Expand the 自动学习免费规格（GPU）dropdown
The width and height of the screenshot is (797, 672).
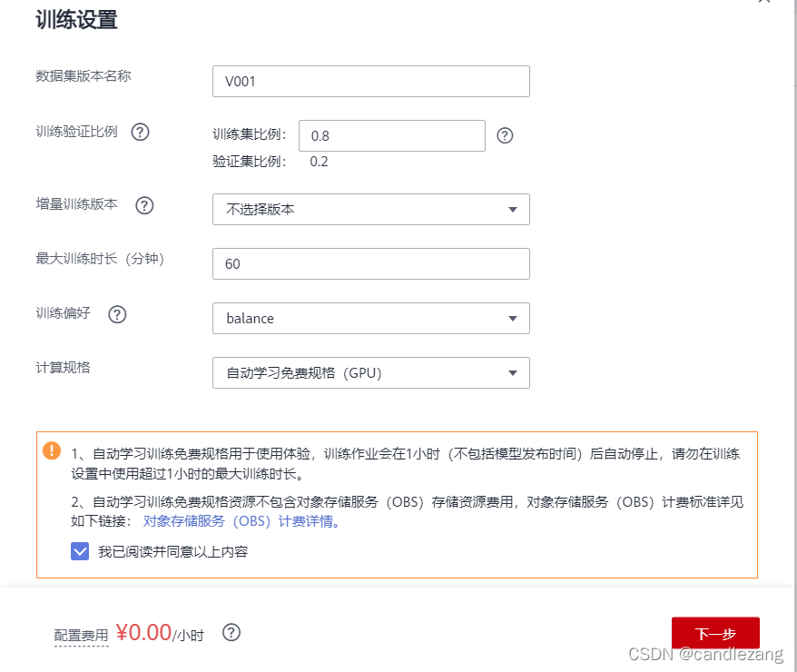(370, 372)
